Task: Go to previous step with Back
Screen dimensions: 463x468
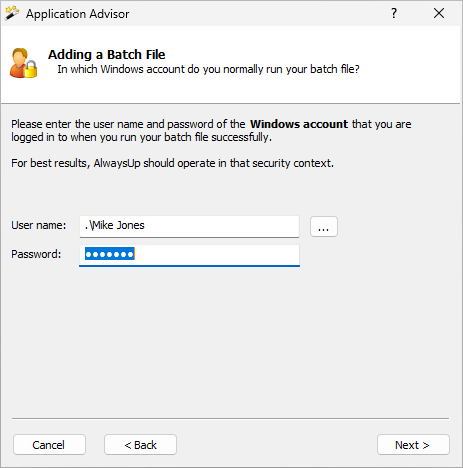Action: [x=140, y=445]
